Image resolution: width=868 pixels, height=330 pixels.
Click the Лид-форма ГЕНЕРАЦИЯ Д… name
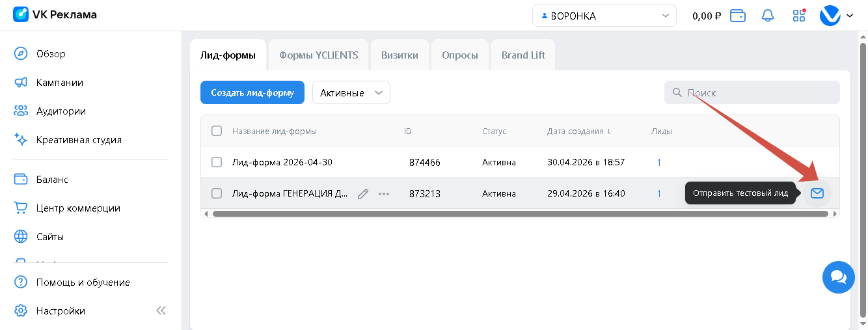pyautogui.click(x=290, y=193)
